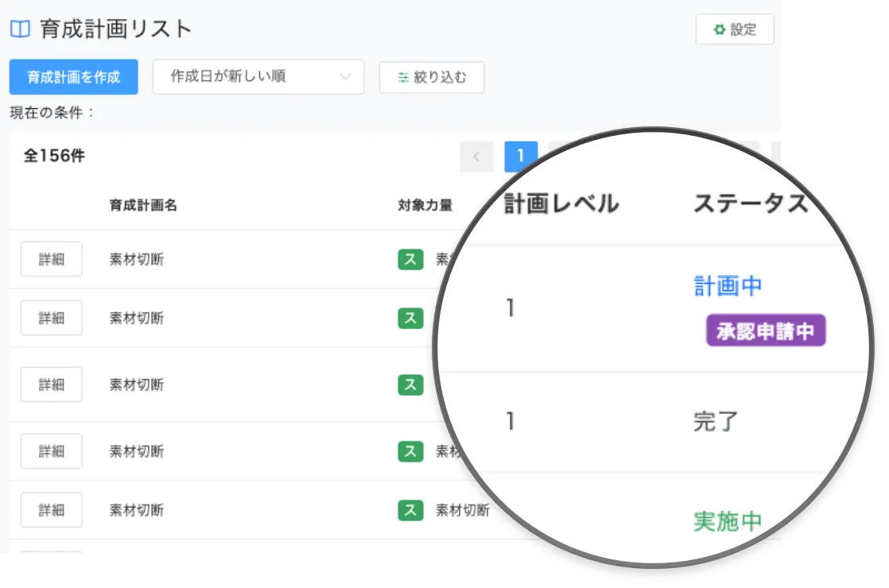Open 詳細 for the fifth 素材切断 row
This screenshot has width=889, height=588.
[x=52, y=510]
